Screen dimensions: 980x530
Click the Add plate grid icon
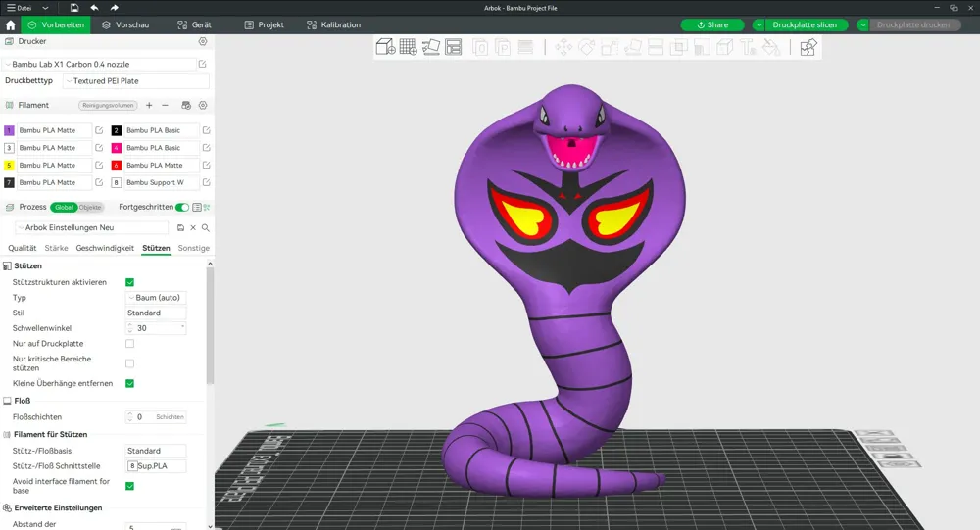pos(408,47)
